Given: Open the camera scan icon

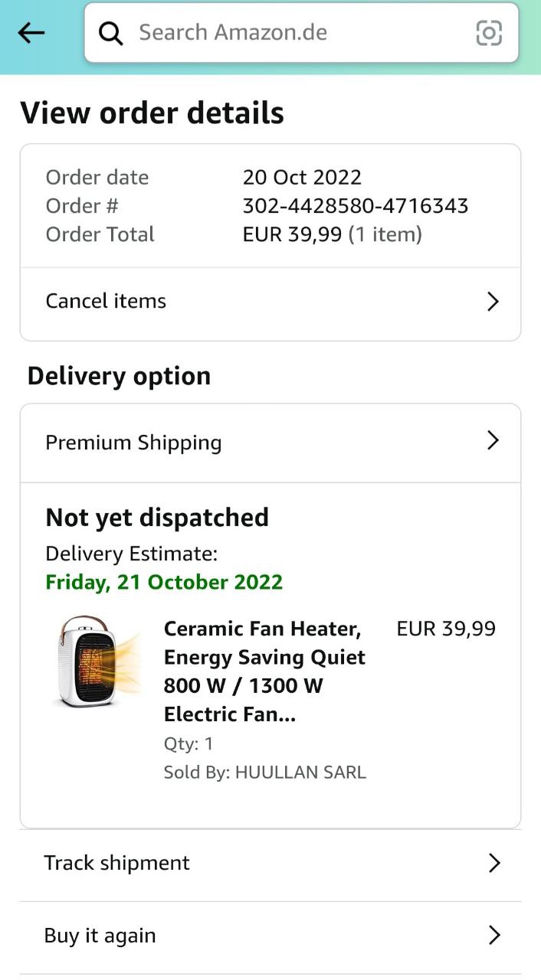Looking at the screenshot, I should (x=489, y=33).
